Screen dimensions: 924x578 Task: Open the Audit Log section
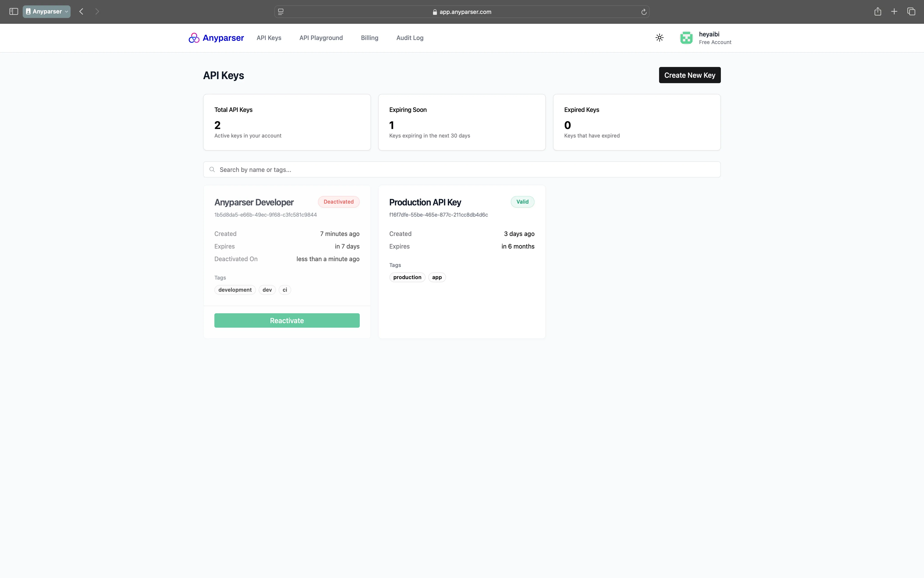point(409,38)
